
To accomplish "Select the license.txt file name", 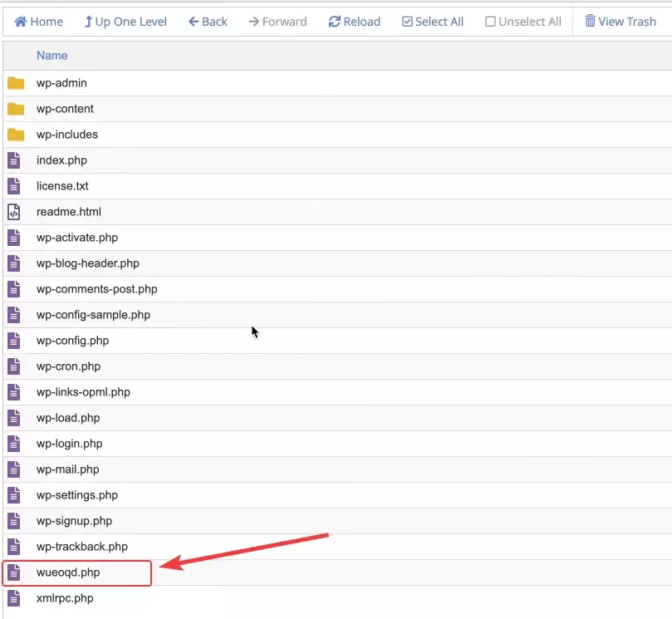I will [x=62, y=186].
